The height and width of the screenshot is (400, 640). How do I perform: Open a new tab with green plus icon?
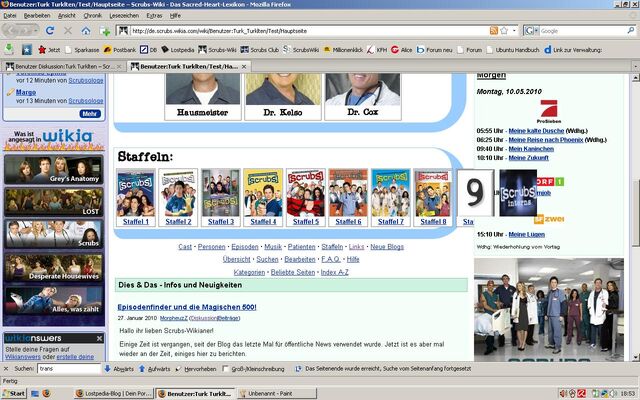[x=105, y=31]
